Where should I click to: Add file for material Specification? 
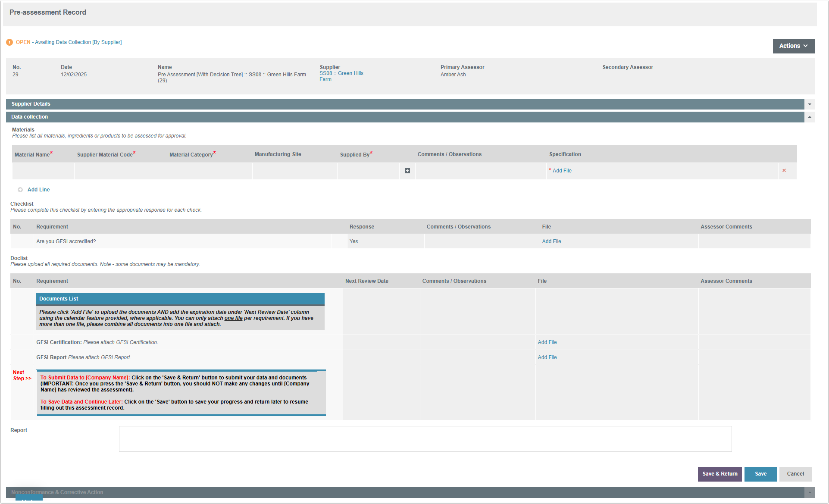point(562,171)
